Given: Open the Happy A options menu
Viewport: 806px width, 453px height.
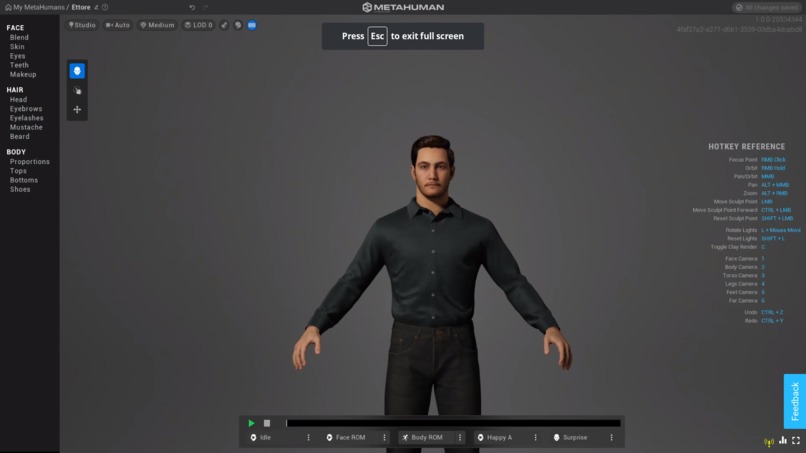Looking at the screenshot, I should coord(536,438).
